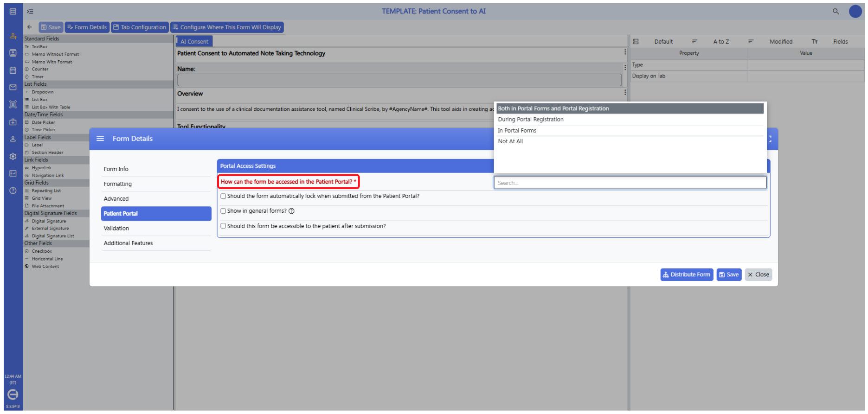Open the Additional Features section
Screen dimensions: 868x414
point(156,243)
